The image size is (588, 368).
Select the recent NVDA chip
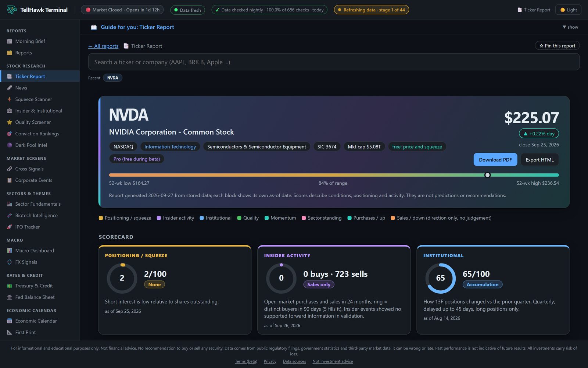(112, 78)
